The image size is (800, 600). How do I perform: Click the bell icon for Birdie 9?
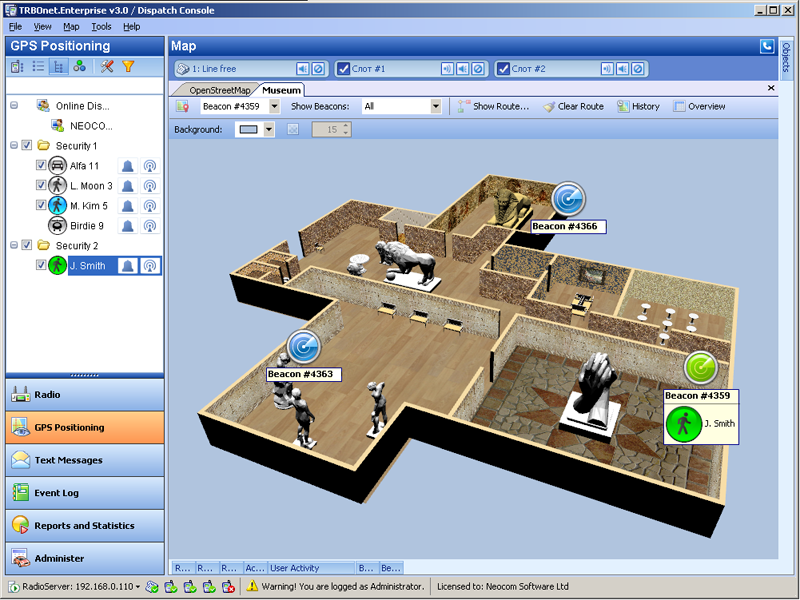pyautogui.click(x=128, y=226)
